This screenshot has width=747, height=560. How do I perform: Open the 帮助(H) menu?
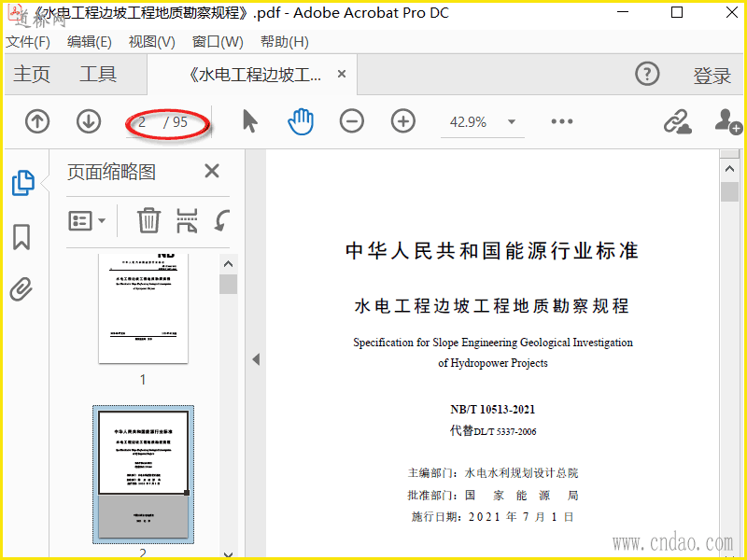pyautogui.click(x=285, y=42)
